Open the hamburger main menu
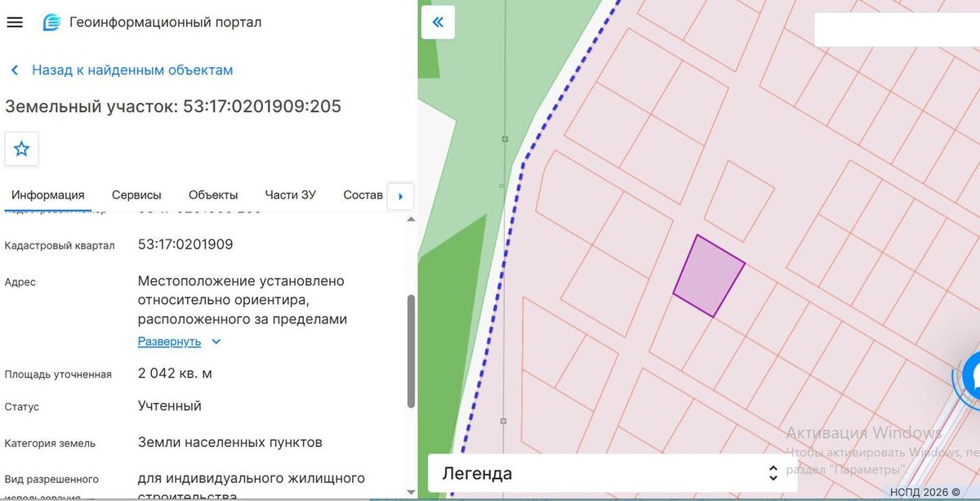Viewport: 980px width, 501px height. pyautogui.click(x=15, y=22)
